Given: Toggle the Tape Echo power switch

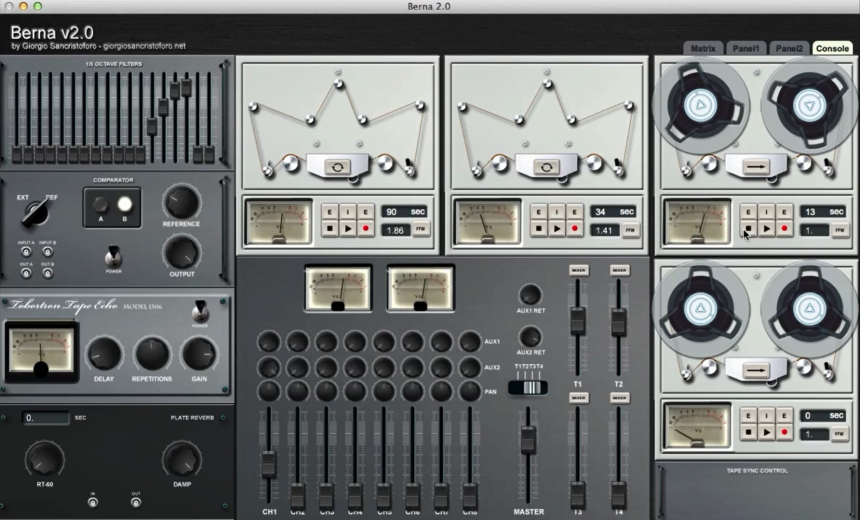Looking at the screenshot, I should click(199, 309).
